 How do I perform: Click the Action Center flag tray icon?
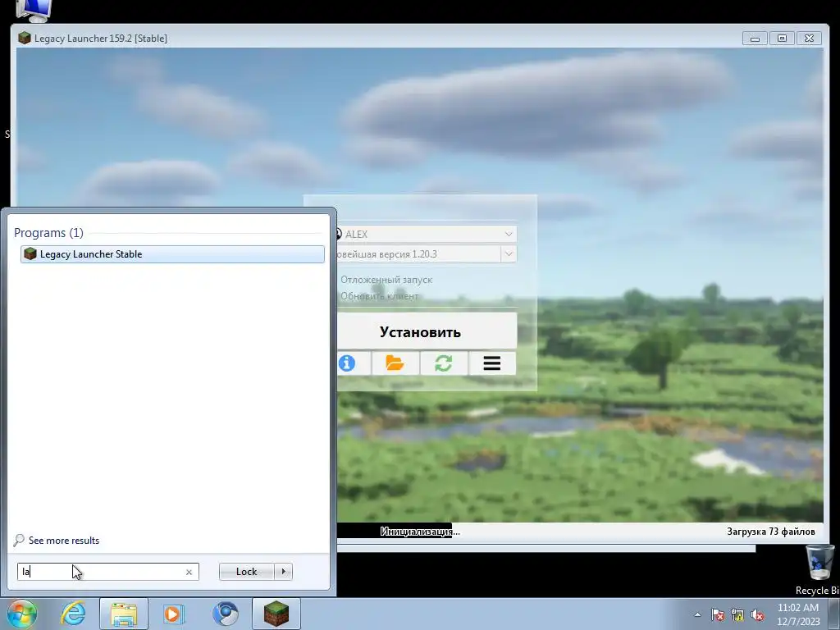point(718,614)
